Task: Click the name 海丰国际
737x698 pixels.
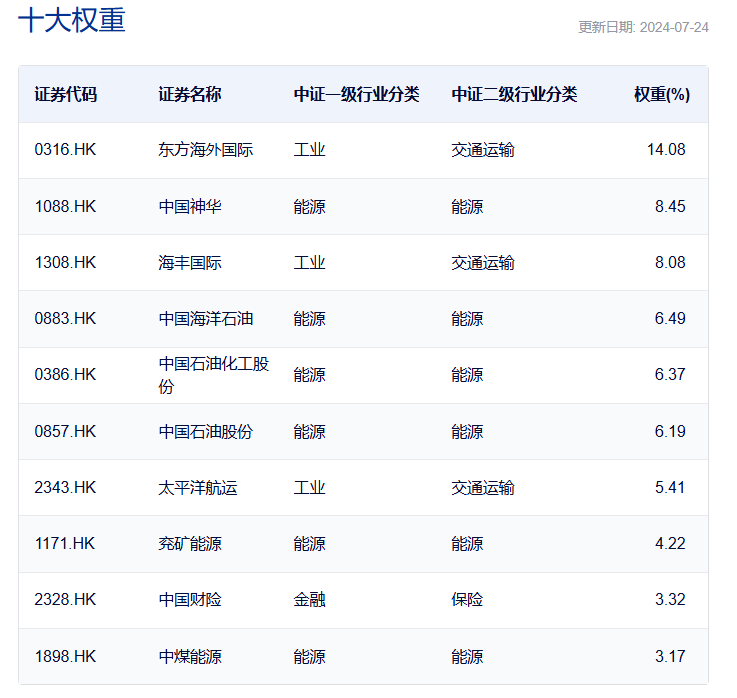Action: (x=190, y=262)
